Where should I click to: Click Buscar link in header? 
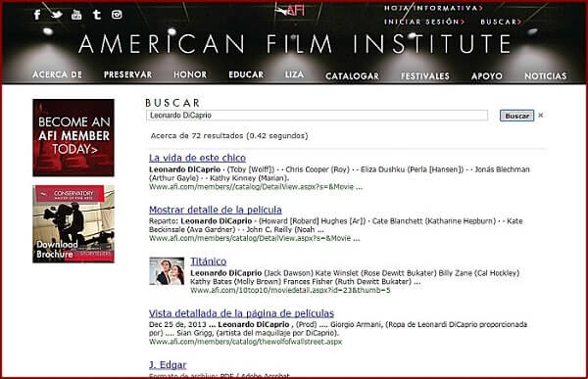point(501,22)
